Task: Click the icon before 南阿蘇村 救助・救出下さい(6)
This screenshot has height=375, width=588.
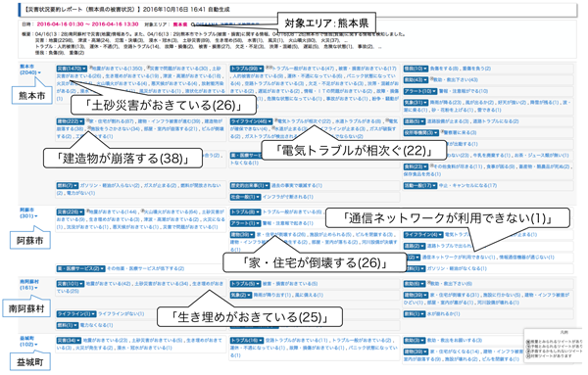Action: click(x=428, y=283)
